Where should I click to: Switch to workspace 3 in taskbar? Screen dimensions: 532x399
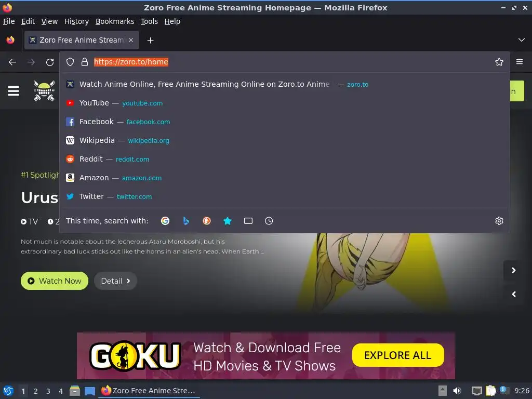coord(48,391)
